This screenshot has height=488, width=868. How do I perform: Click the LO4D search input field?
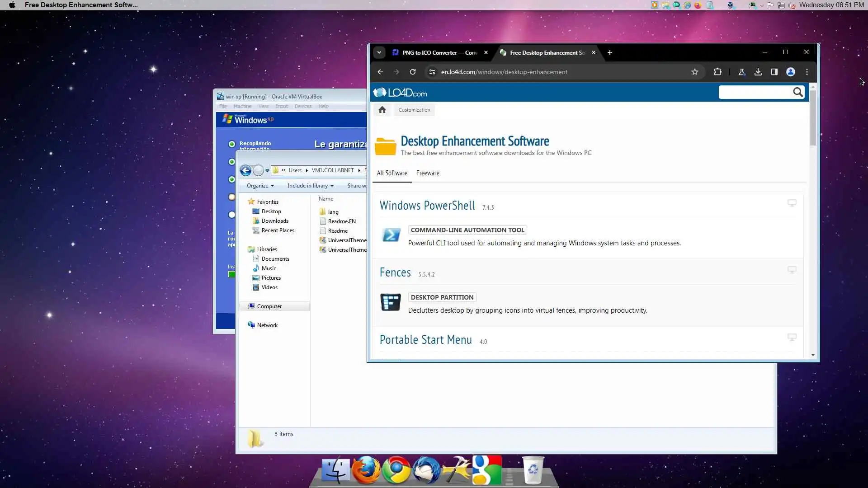(755, 93)
